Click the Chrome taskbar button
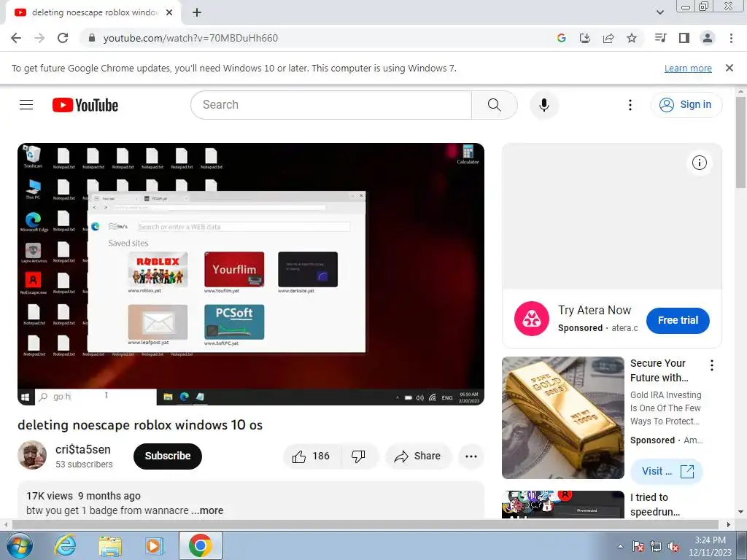 pyautogui.click(x=201, y=545)
